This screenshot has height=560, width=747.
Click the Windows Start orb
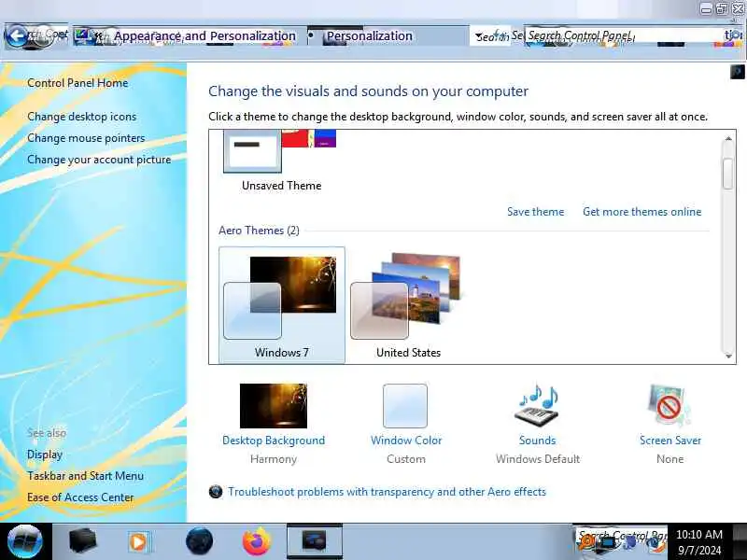pos(25,541)
